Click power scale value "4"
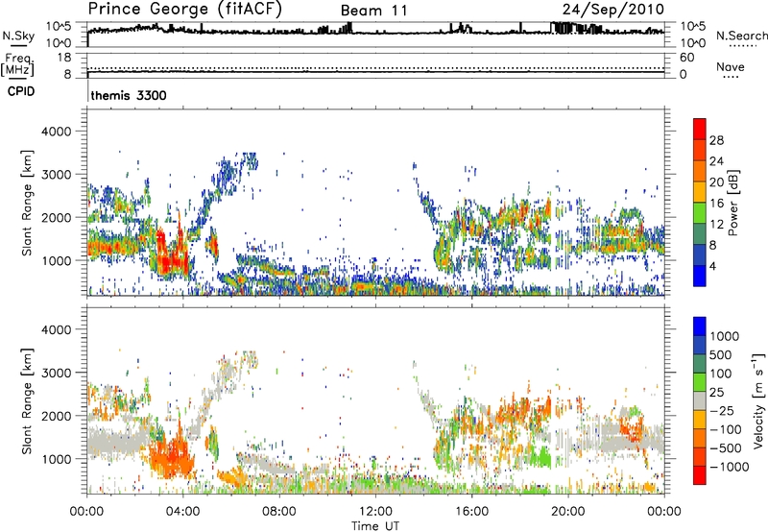 [712, 266]
